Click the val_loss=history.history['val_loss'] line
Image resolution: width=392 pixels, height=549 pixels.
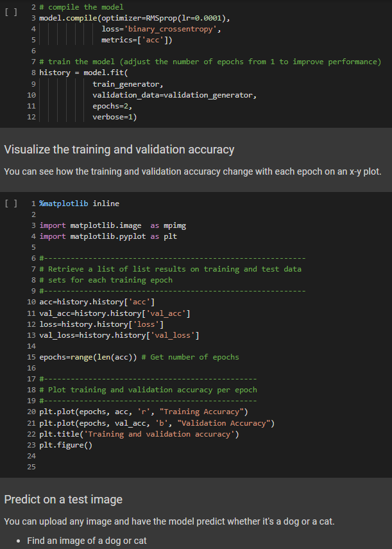[x=119, y=335]
